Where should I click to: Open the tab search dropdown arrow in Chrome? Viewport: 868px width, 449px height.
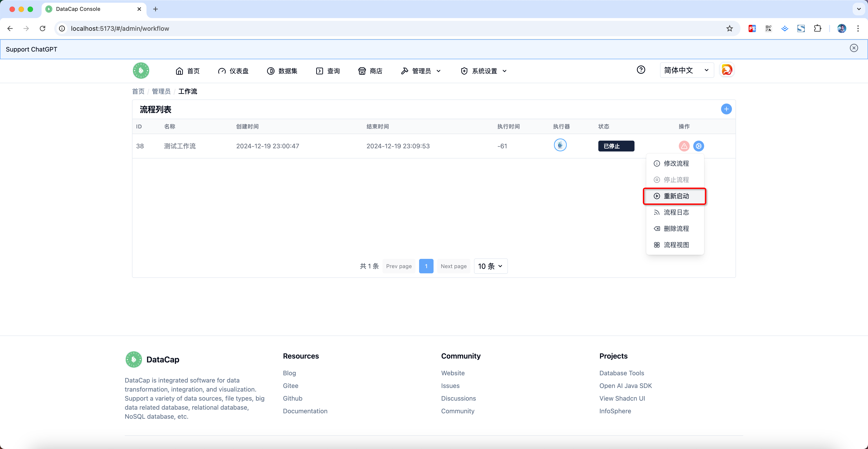(x=859, y=9)
